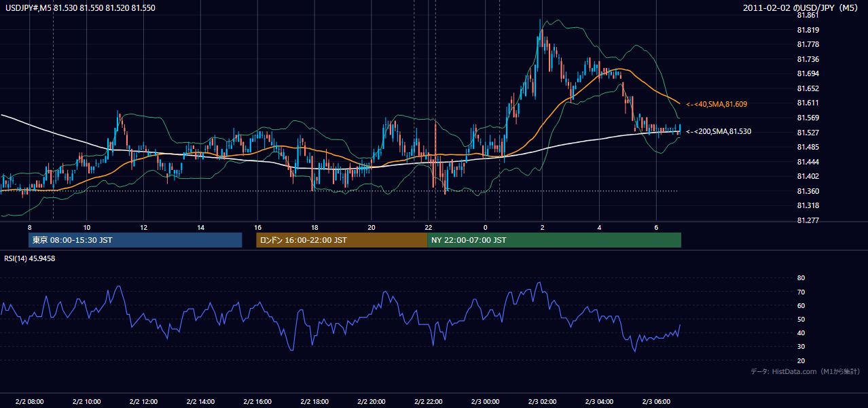868x408 pixels.
Task: Click the hour tick 2 under the price chart
Action: 542,227
